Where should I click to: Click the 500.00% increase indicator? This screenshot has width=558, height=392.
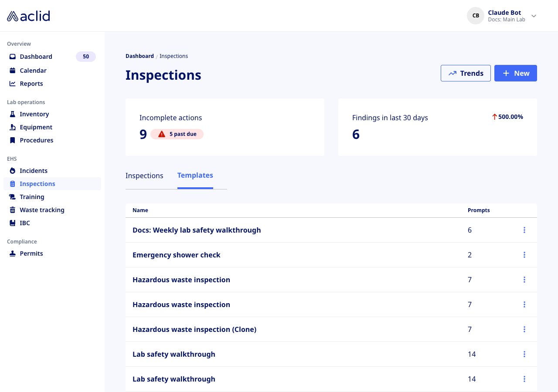point(507,117)
